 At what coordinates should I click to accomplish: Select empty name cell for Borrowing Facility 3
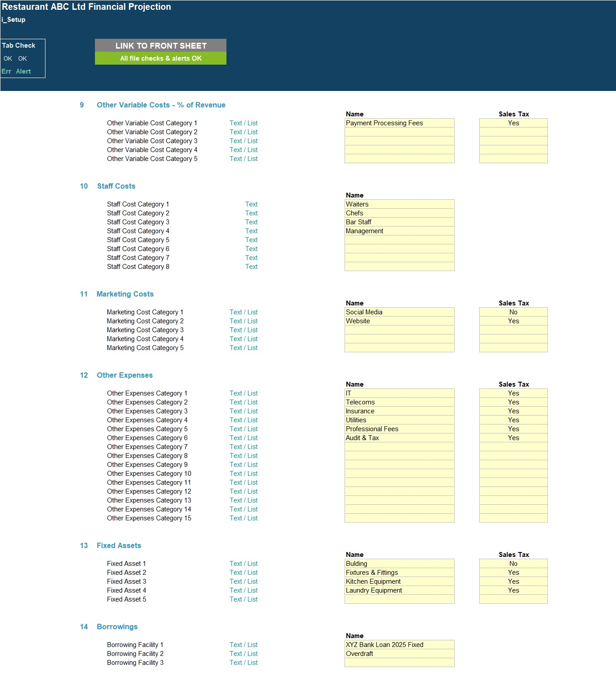tap(399, 663)
